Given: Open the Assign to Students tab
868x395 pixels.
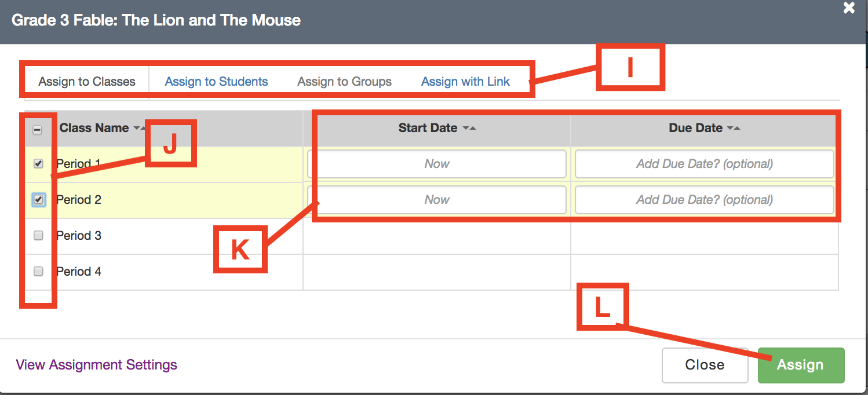Looking at the screenshot, I should click(216, 82).
